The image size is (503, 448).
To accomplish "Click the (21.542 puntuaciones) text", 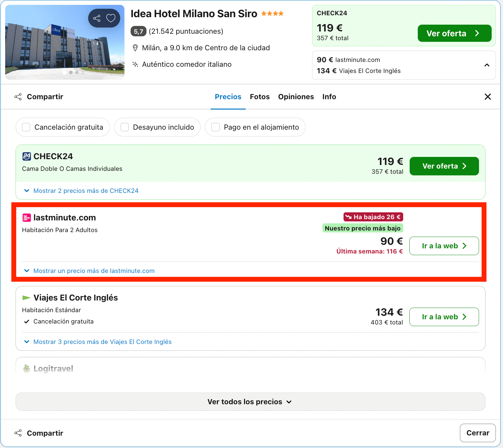I will pos(186,31).
